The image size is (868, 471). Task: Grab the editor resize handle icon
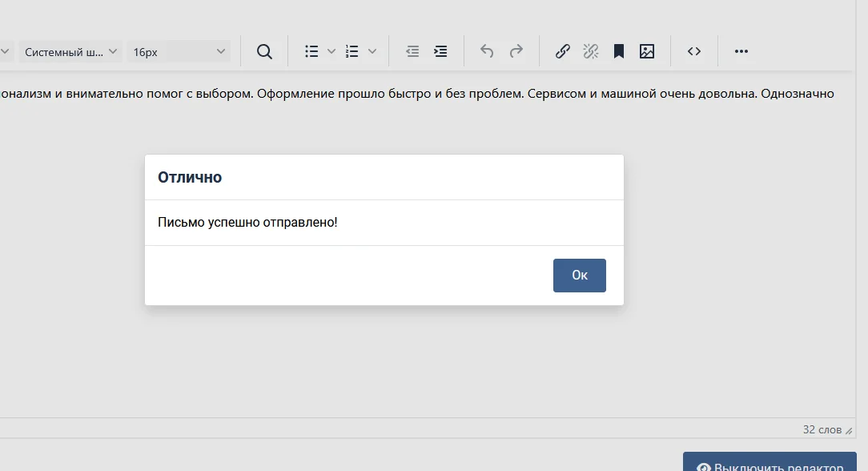(849, 430)
